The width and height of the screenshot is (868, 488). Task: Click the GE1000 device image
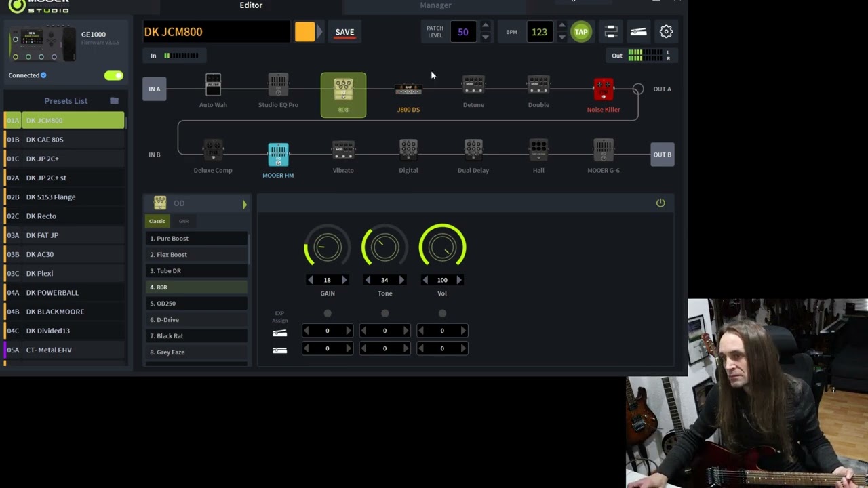(42, 44)
